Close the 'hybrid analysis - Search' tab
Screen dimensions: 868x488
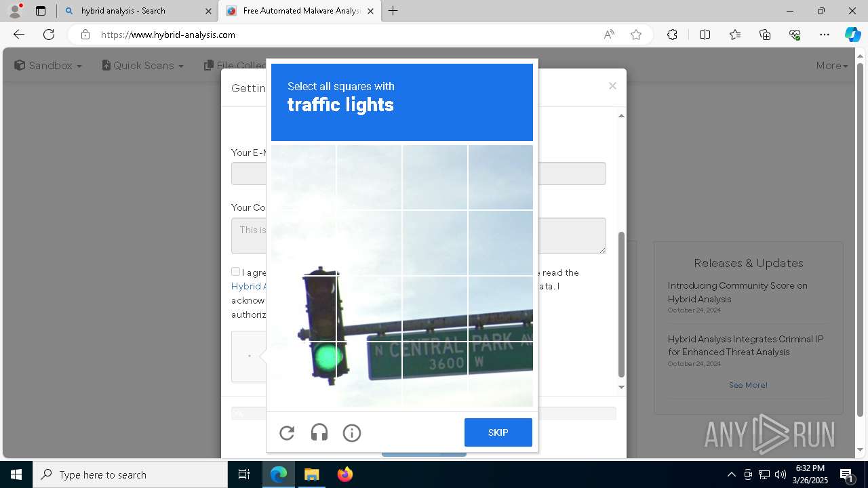[208, 11]
